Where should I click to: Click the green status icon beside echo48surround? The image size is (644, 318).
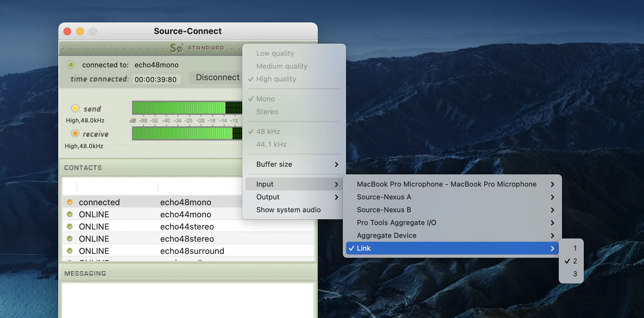point(70,251)
